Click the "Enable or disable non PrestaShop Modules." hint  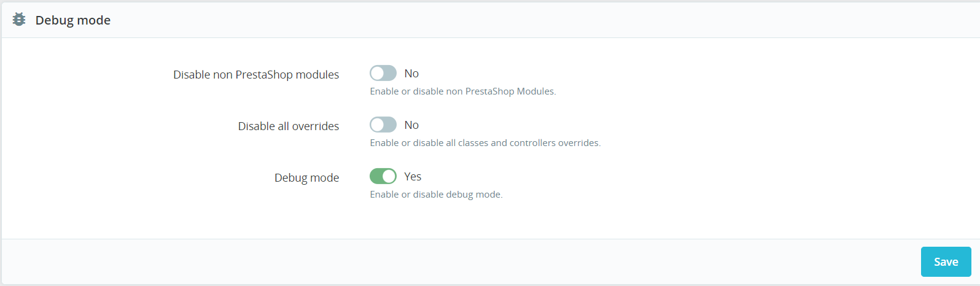463,91
